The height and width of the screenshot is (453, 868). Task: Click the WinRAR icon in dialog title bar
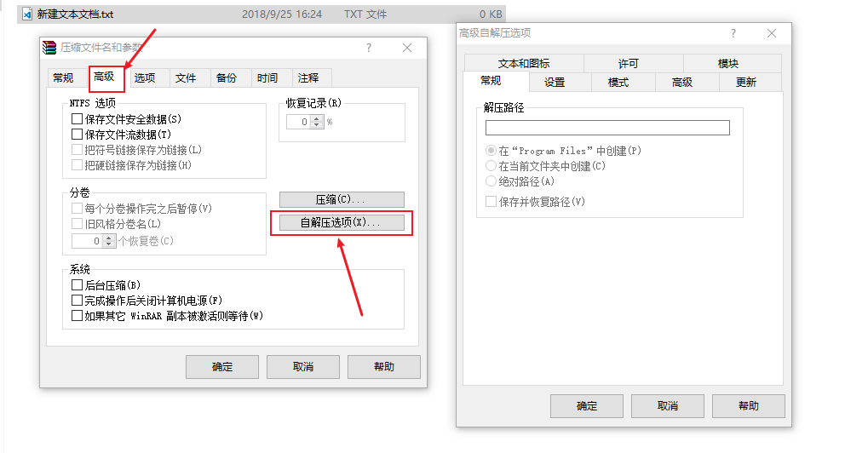click(49, 48)
